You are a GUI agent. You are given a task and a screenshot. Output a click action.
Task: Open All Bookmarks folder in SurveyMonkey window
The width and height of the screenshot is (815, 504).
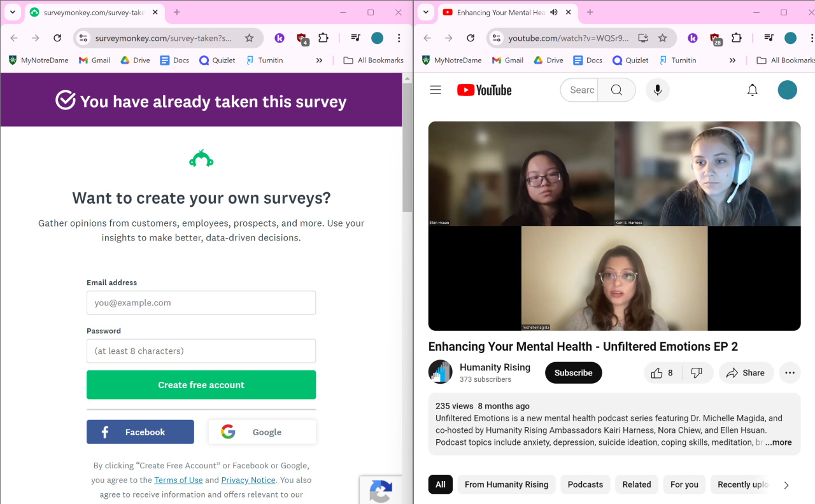tap(374, 60)
